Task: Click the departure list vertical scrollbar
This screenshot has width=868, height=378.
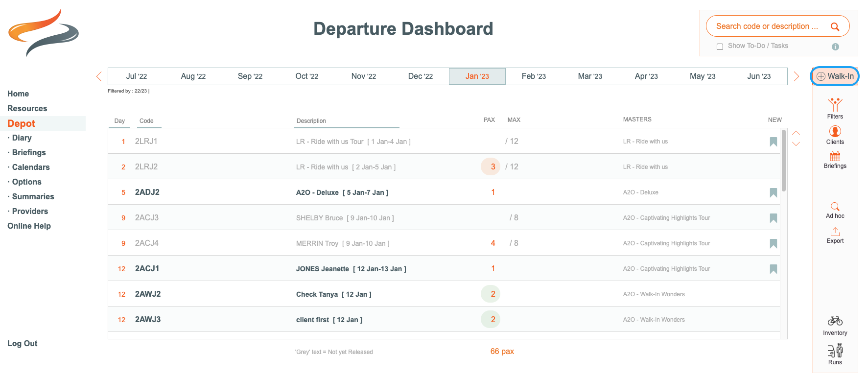Action: coord(784,161)
